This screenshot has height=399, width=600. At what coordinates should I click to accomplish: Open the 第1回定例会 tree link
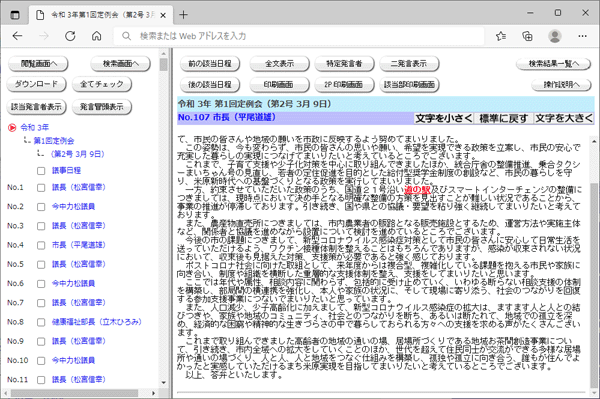[x=54, y=141]
